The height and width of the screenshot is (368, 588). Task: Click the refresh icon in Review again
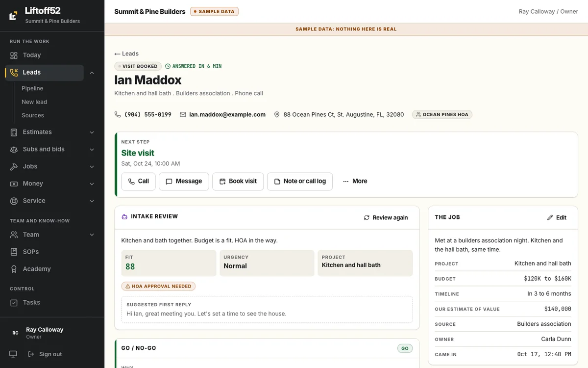367,217
